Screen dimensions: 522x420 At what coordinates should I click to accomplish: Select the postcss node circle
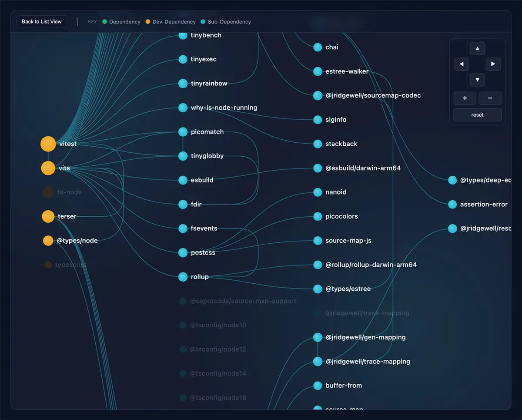[183, 252]
